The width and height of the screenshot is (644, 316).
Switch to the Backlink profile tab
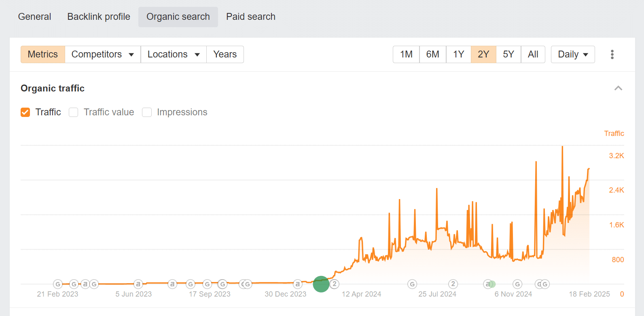(99, 17)
